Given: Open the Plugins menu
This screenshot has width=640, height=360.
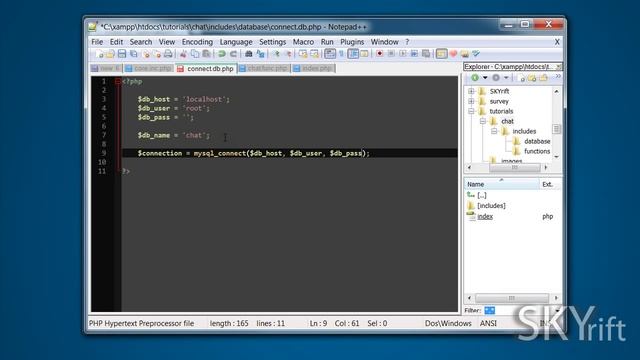Looking at the screenshot, I should [352, 42].
